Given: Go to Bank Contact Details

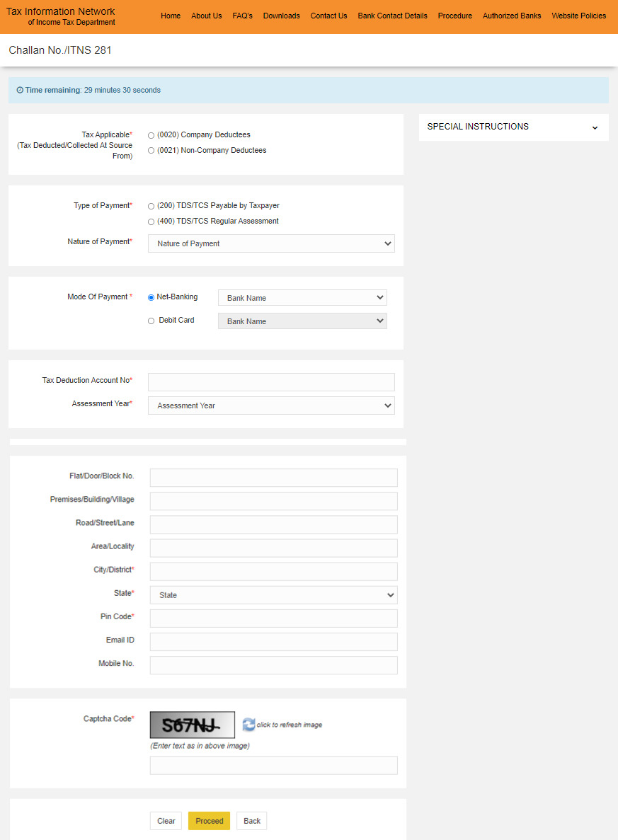Looking at the screenshot, I should pos(392,16).
